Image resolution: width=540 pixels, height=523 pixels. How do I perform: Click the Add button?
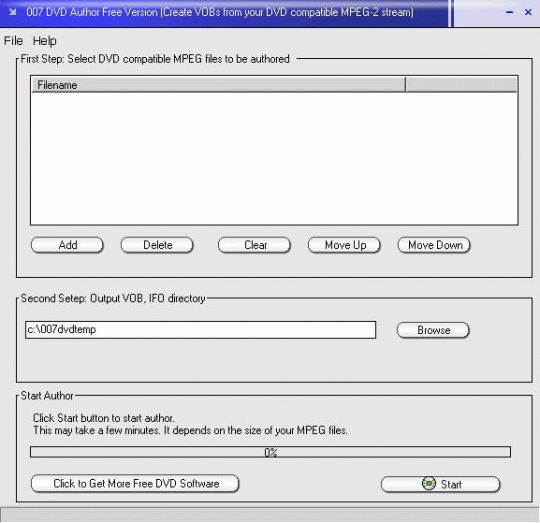point(67,245)
